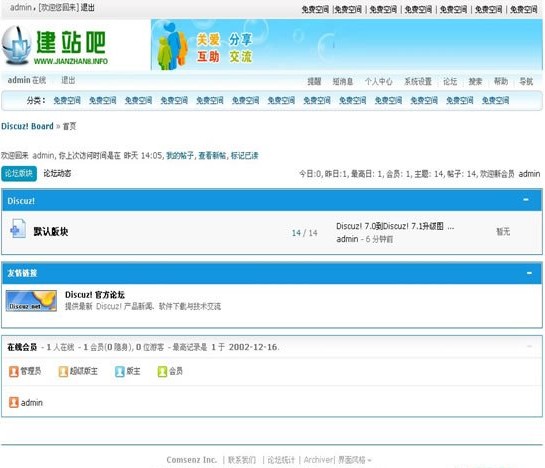
Task: Collapse the 在线会员 online list
Action: 529,346
